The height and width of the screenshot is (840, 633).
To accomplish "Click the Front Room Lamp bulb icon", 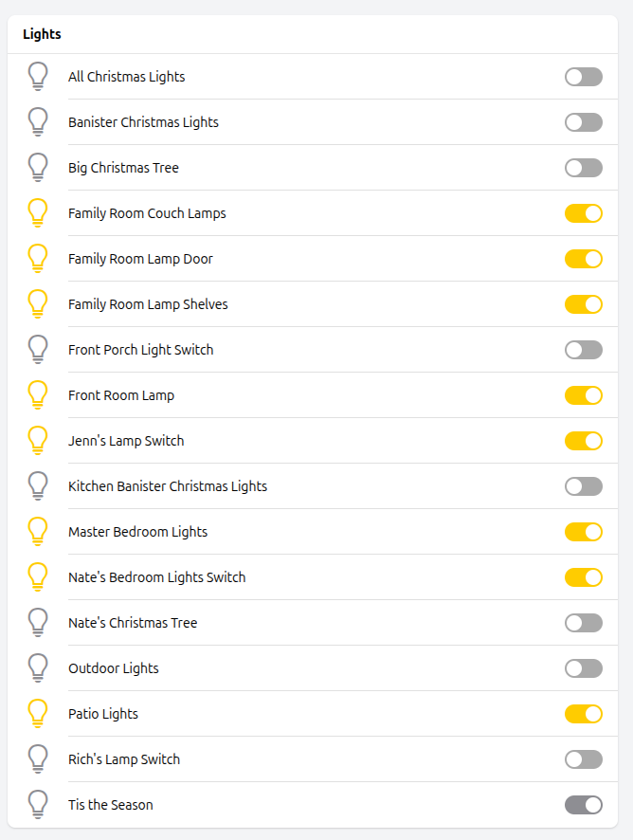I will point(38,395).
